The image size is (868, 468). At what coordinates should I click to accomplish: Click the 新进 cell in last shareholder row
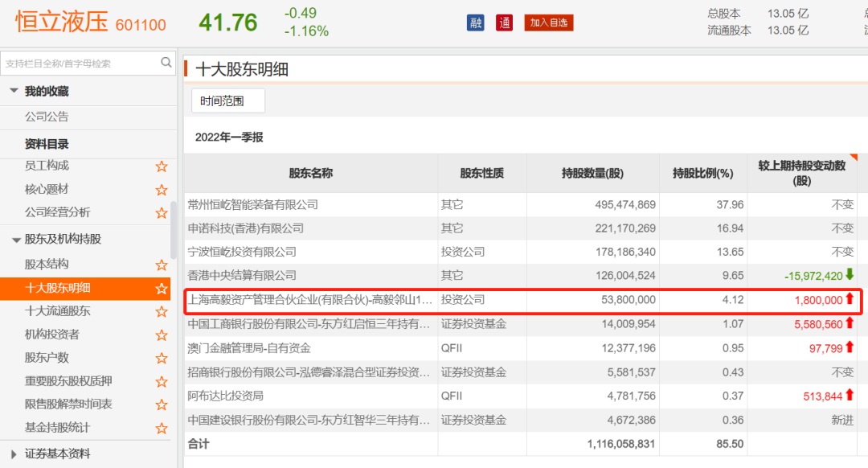tap(842, 421)
